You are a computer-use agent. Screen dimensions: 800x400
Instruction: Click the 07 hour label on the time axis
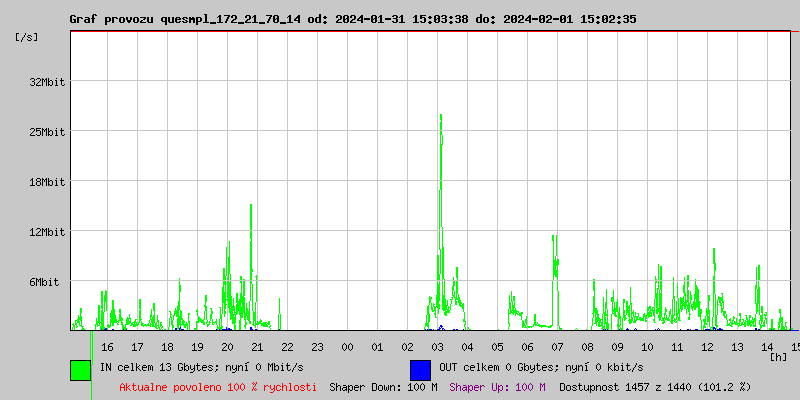tap(557, 347)
